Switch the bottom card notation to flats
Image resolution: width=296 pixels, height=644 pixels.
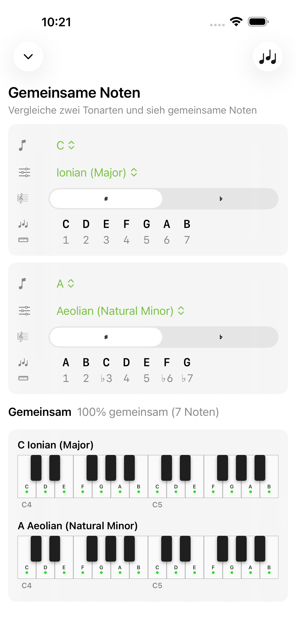click(221, 337)
